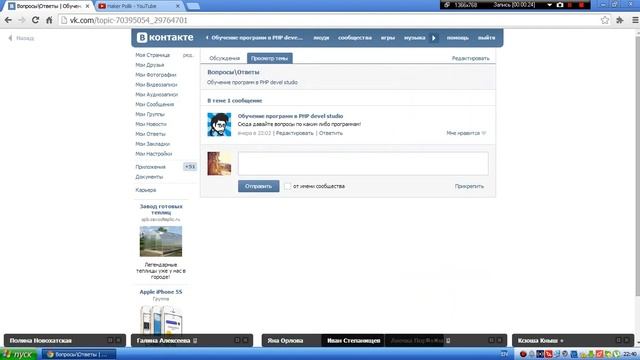Open Карьера in sidebar
This screenshot has height=360, width=640.
tap(146, 190)
